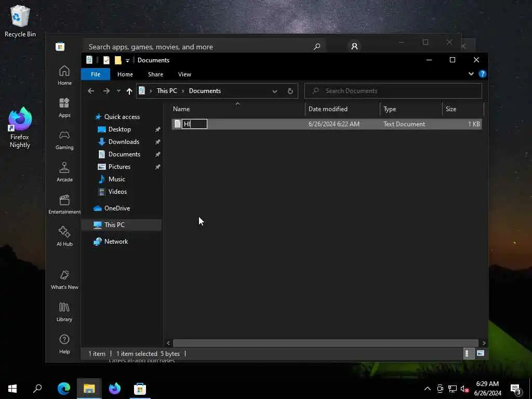Click Properties icon in Quick Access Toolbar
Viewport: 532px width, 399px height.
106,60
